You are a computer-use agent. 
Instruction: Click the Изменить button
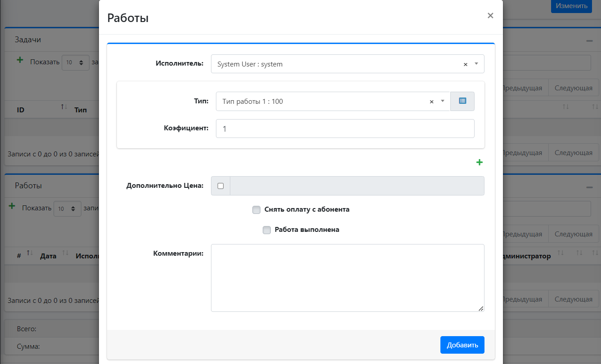(x=571, y=6)
